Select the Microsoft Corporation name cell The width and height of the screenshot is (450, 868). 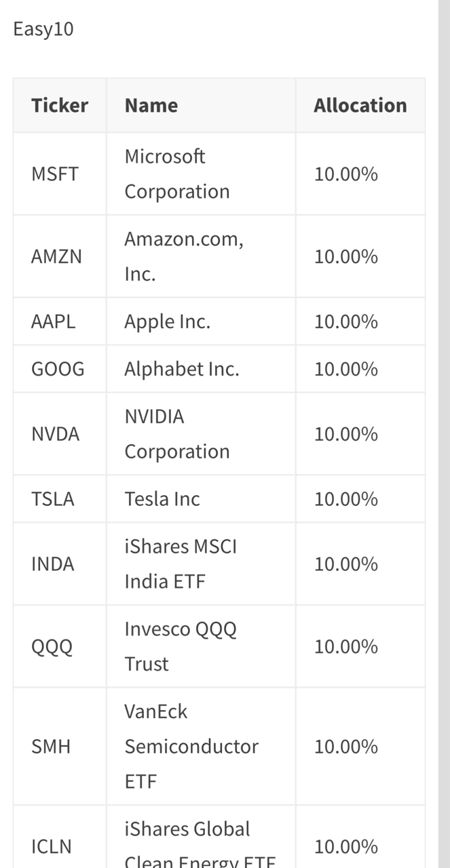pos(176,174)
